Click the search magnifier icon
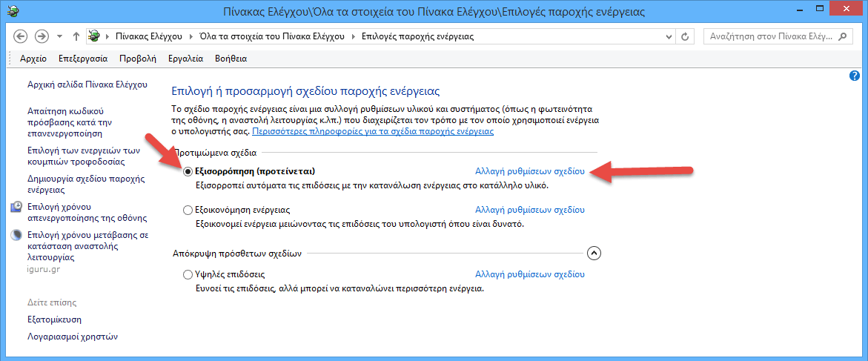Image resolution: width=868 pixels, height=361 pixels. 842,37
